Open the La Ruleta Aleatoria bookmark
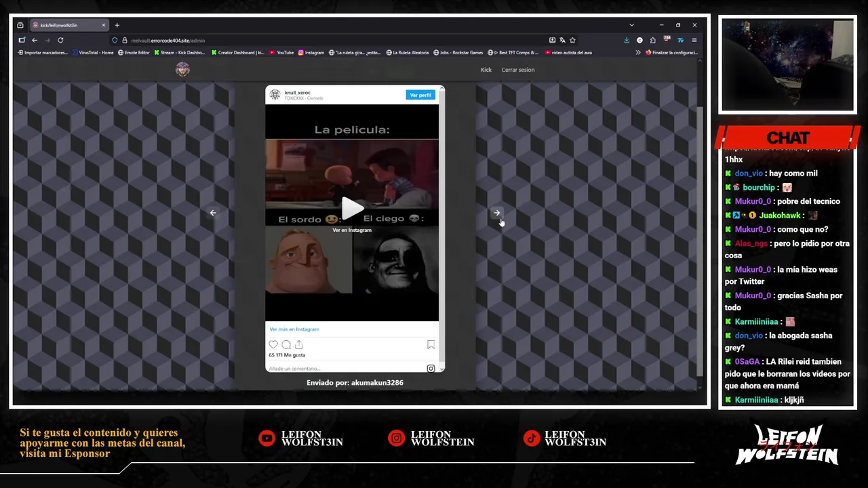Screen dimensions: 868x488 click(x=408, y=52)
